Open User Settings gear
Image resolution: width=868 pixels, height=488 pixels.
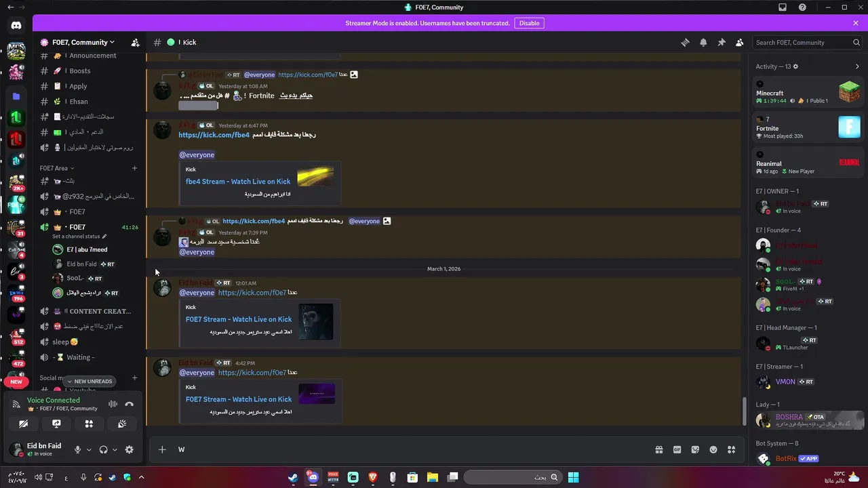[x=129, y=449]
